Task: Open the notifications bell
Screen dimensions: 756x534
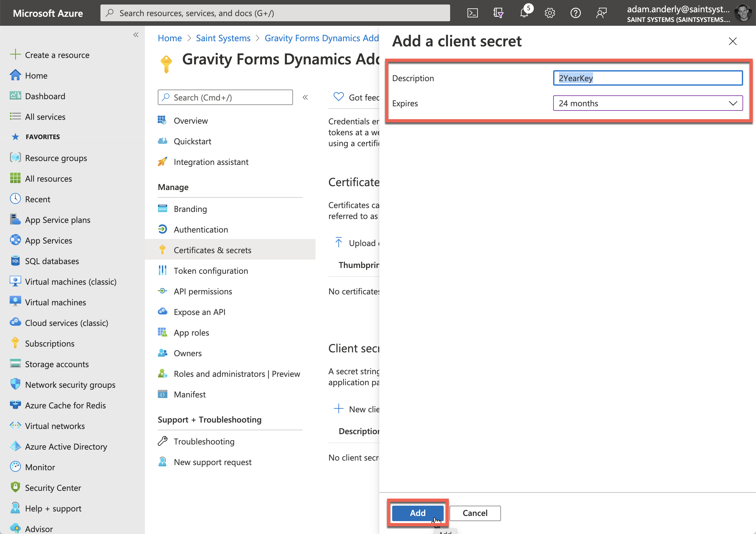Action: (524, 13)
